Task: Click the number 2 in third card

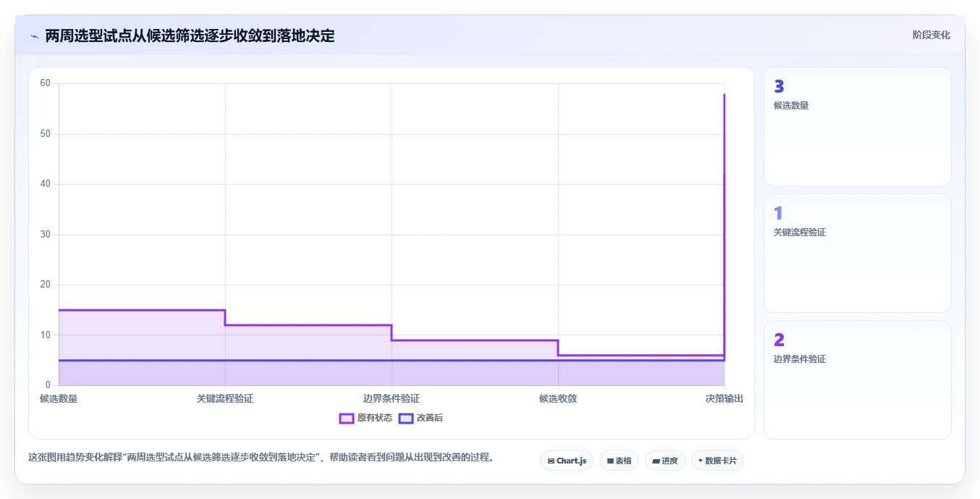Action: (779, 340)
